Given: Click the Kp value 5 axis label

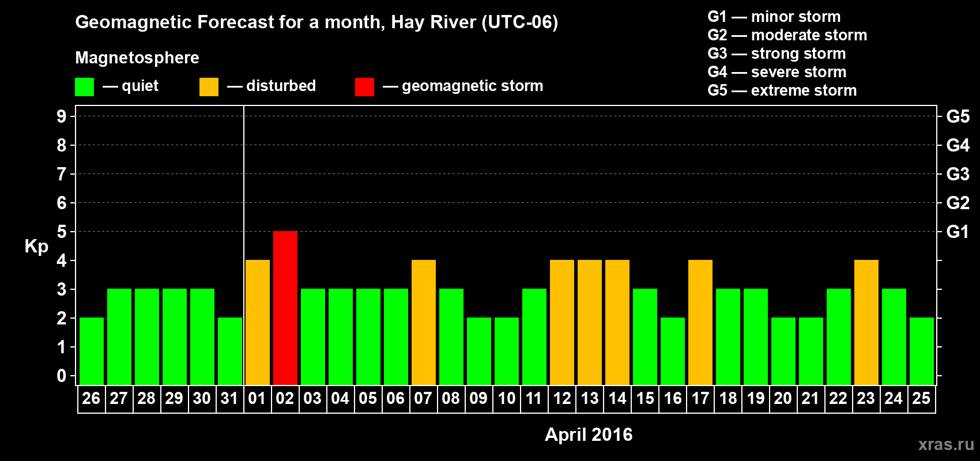Looking at the screenshot, I should pyautogui.click(x=62, y=232).
